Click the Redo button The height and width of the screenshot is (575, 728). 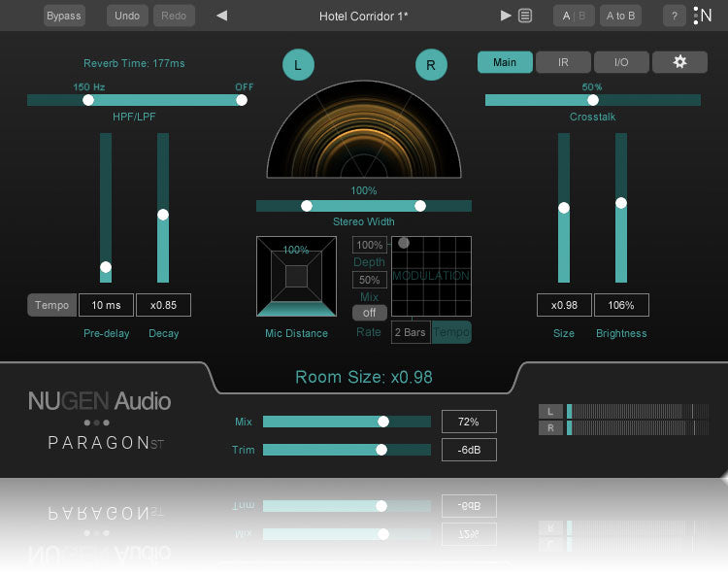pyautogui.click(x=174, y=16)
